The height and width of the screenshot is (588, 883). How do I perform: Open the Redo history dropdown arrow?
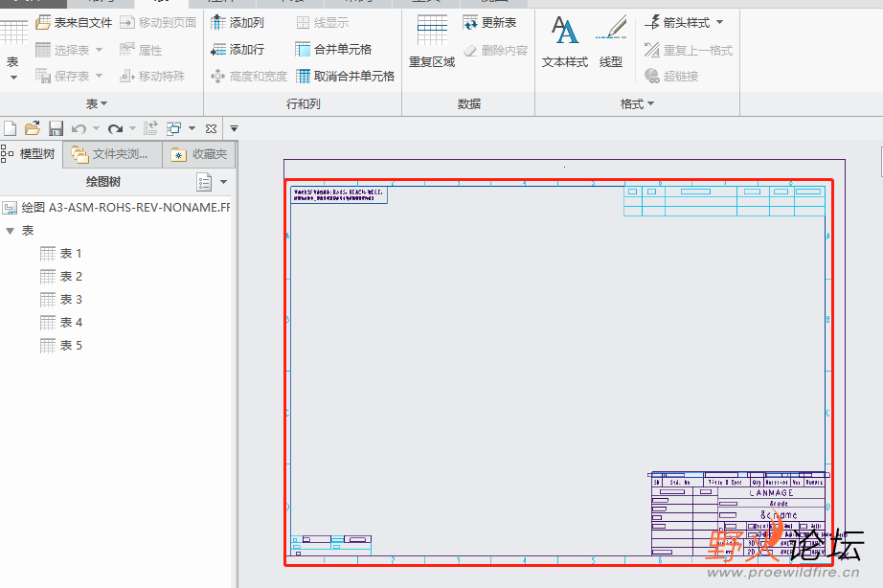tap(133, 129)
